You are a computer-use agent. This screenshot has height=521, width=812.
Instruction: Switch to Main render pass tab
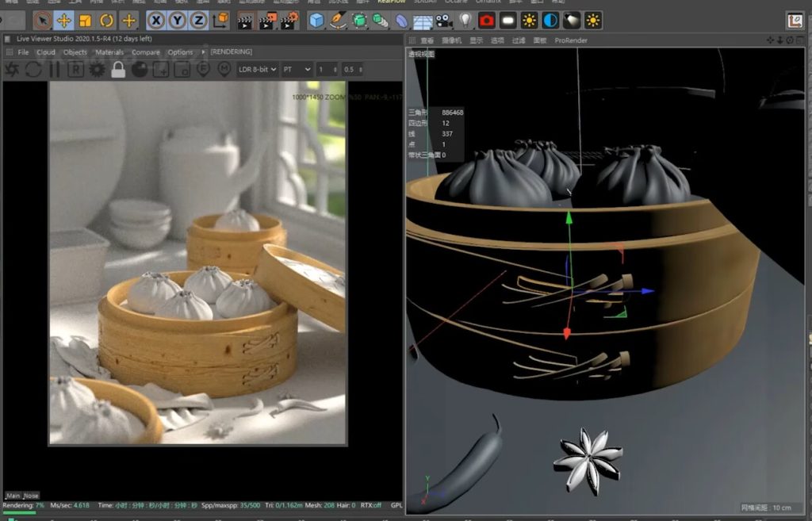pyautogui.click(x=13, y=496)
